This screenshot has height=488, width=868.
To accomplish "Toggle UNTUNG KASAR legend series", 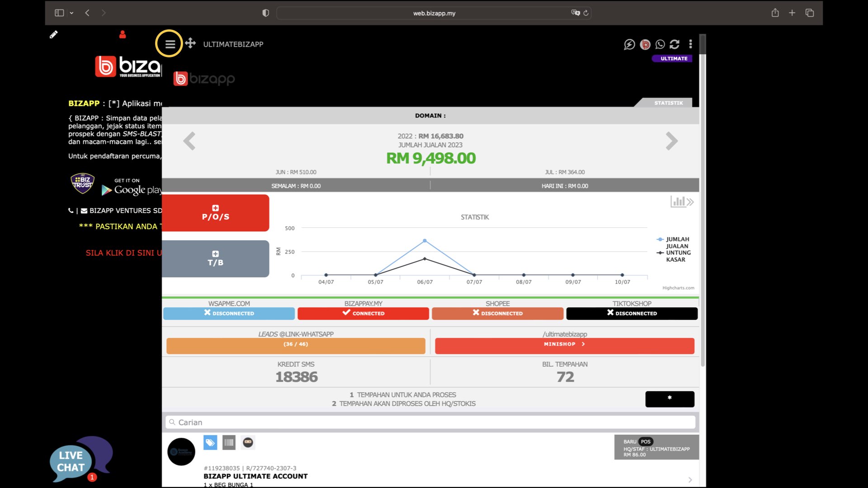I will [674, 256].
